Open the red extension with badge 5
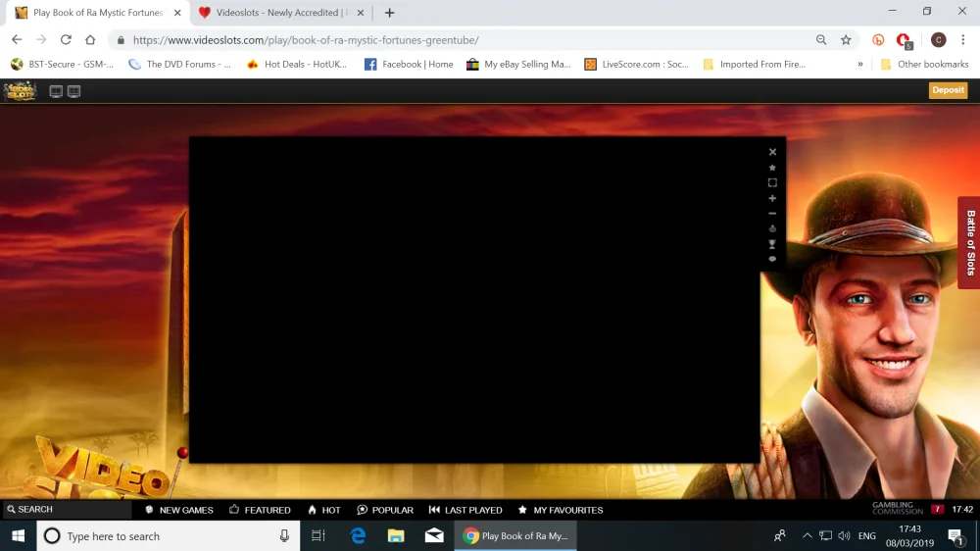This screenshot has height=551, width=980. [904, 40]
